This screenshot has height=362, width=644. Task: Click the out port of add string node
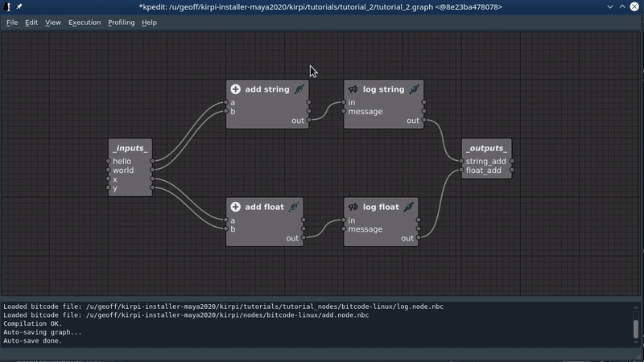[308, 121]
